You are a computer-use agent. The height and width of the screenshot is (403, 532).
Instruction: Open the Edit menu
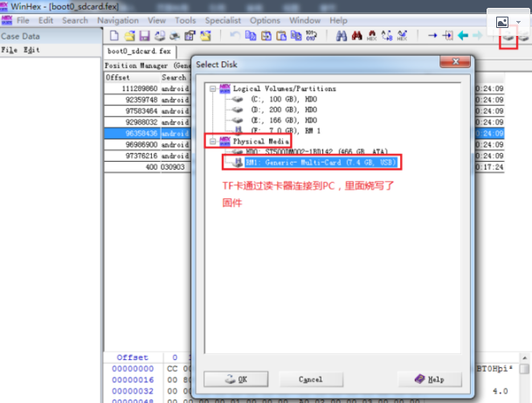pyautogui.click(x=45, y=20)
